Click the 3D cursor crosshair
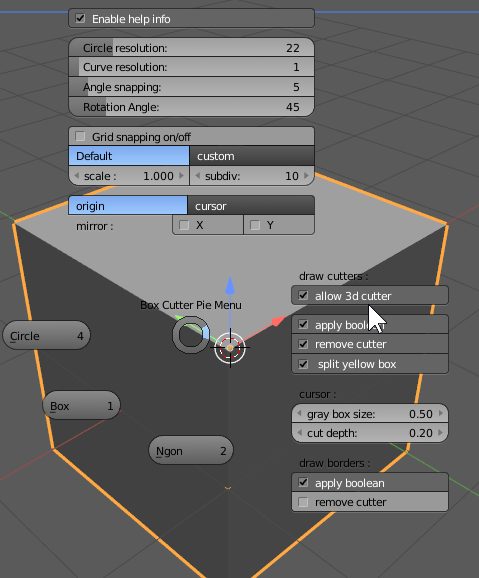This screenshot has height=578, width=479. (230, 348)
